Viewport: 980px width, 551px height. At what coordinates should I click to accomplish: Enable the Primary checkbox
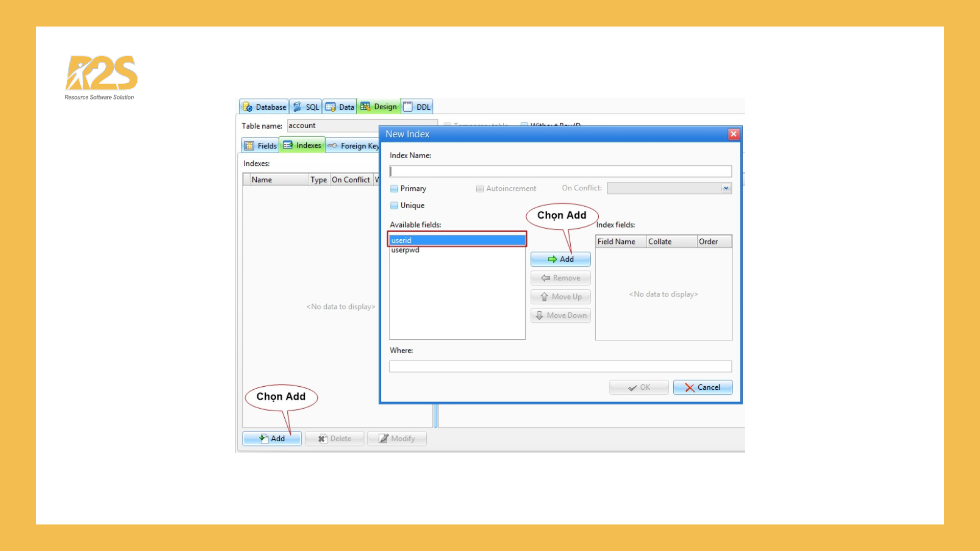pos(394,188)
